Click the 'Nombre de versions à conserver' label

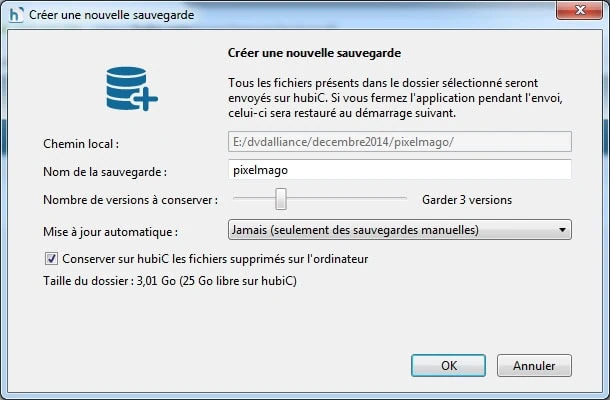pyautogui.click(x=130, y=200)
